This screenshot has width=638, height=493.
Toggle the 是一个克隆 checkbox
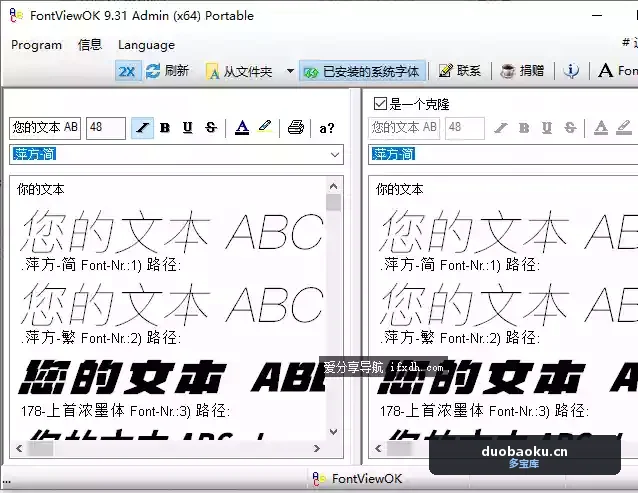click(380, 103)
